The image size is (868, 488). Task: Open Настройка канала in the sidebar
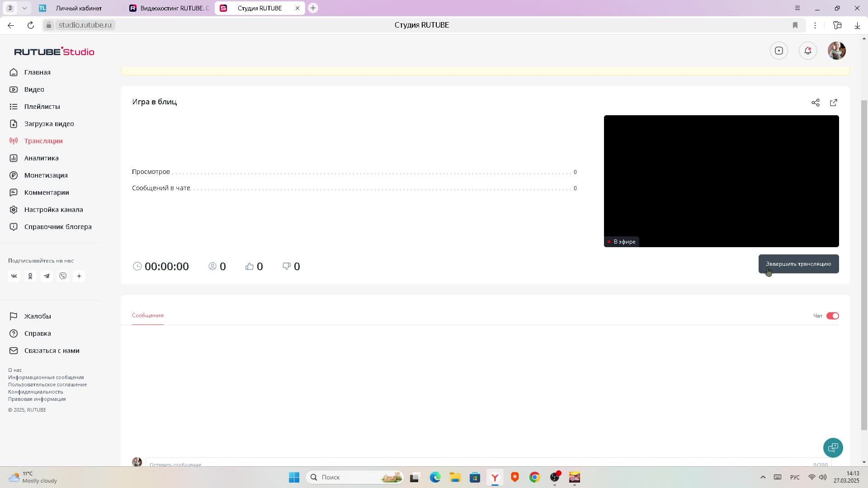[x=46, y=210]
